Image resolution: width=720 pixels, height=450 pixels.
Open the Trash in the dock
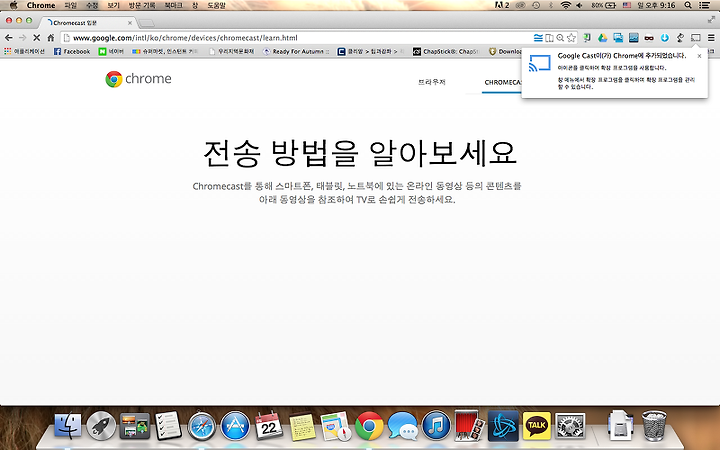[654, 426]
